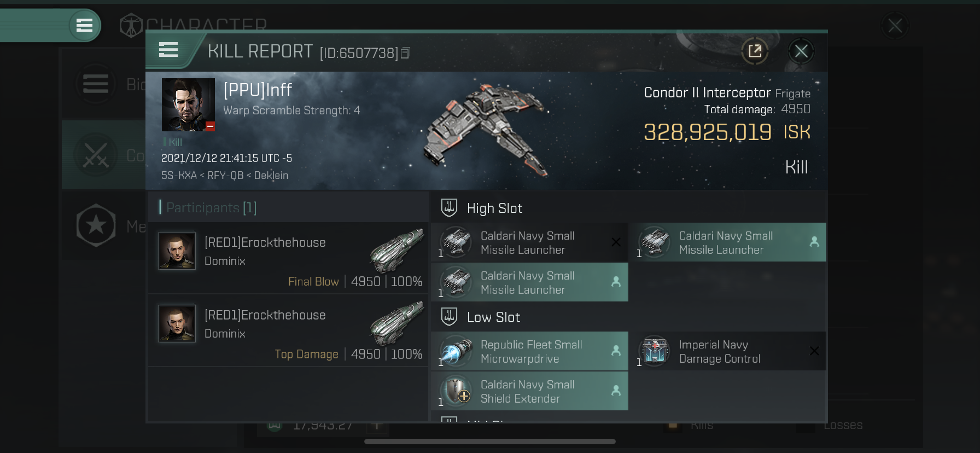Select the destroyed Caldari Navy Small Missile Launcher
The width and height of the screenshot is (980, 453).
tap(529, 242)
